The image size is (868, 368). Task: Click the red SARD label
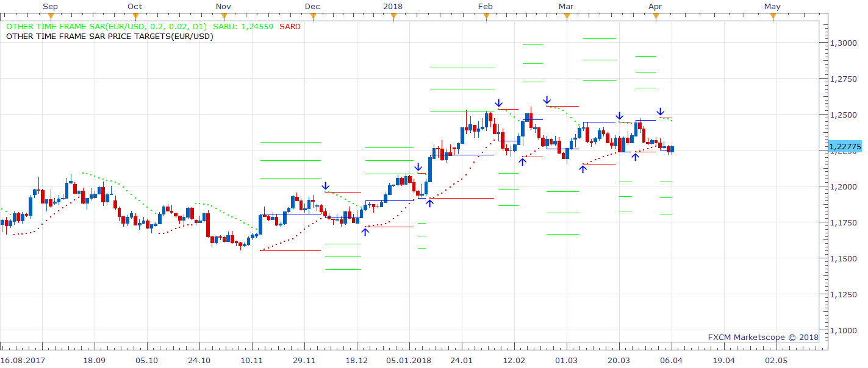(290, 27)
